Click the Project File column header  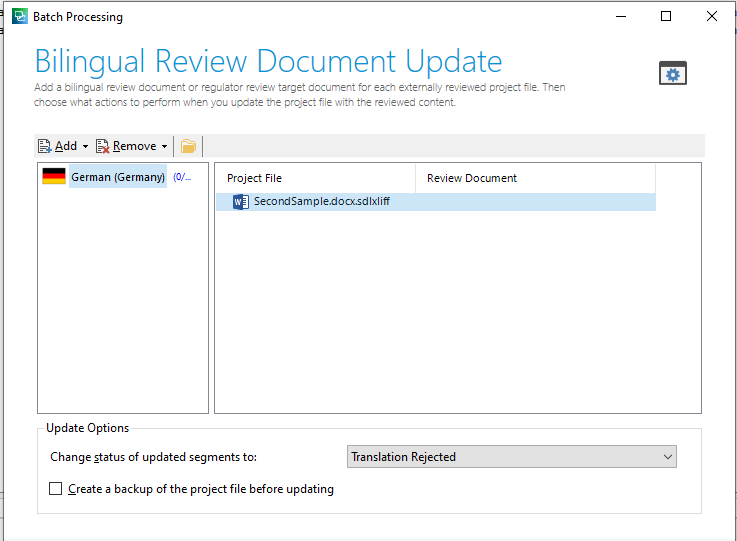[315, 178]
